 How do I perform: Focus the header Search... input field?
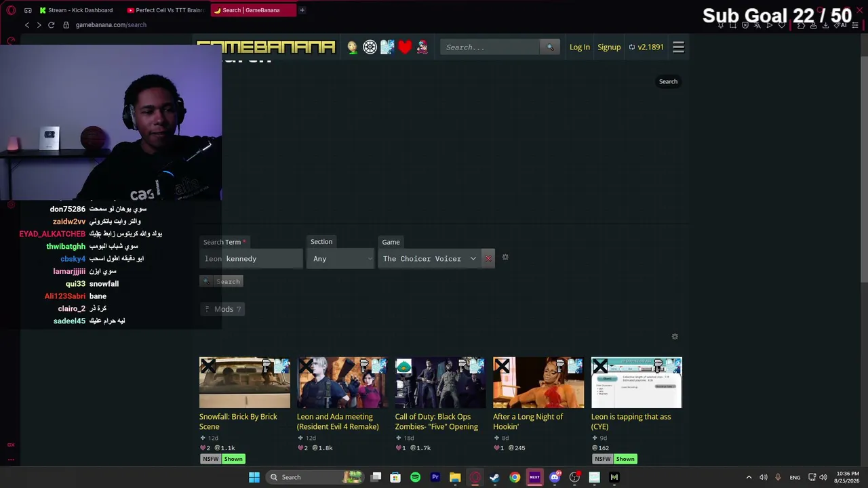(490, 47)
